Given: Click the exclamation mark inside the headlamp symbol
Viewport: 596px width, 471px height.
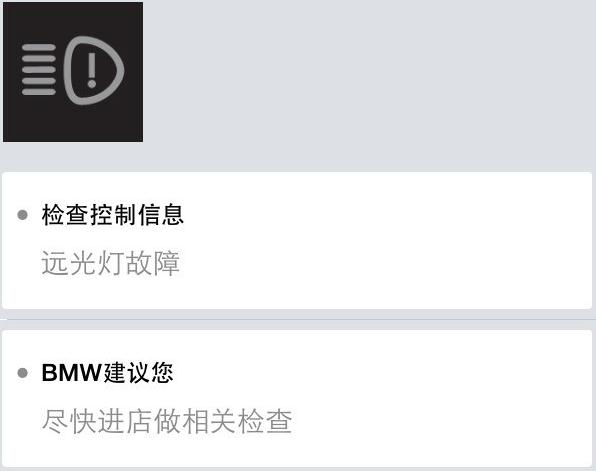Looking at the screenshot, I should [x=92, y=70].
